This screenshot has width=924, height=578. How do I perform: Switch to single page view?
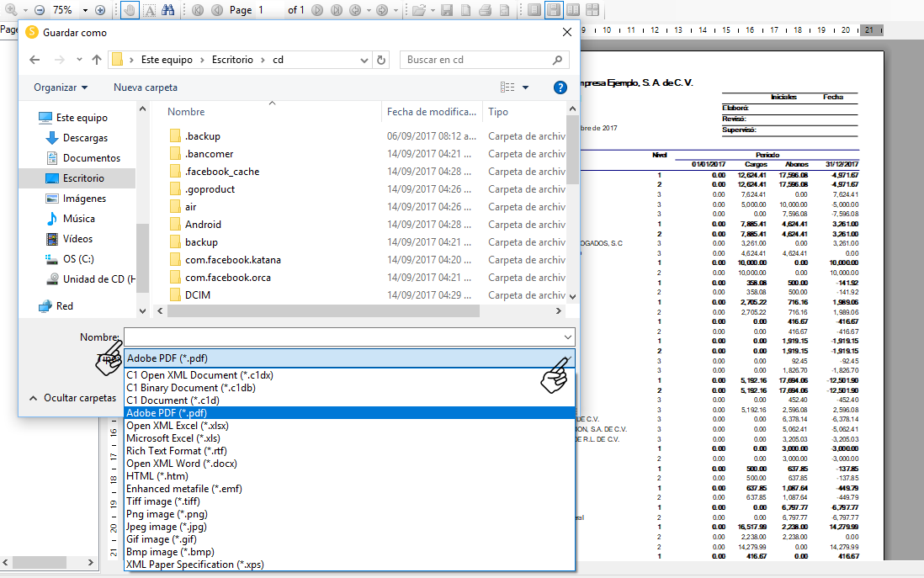534,10
